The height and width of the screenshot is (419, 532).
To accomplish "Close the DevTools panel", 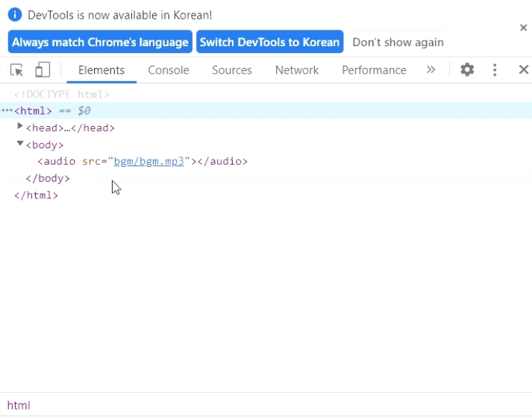I will [x=524, y=70].
